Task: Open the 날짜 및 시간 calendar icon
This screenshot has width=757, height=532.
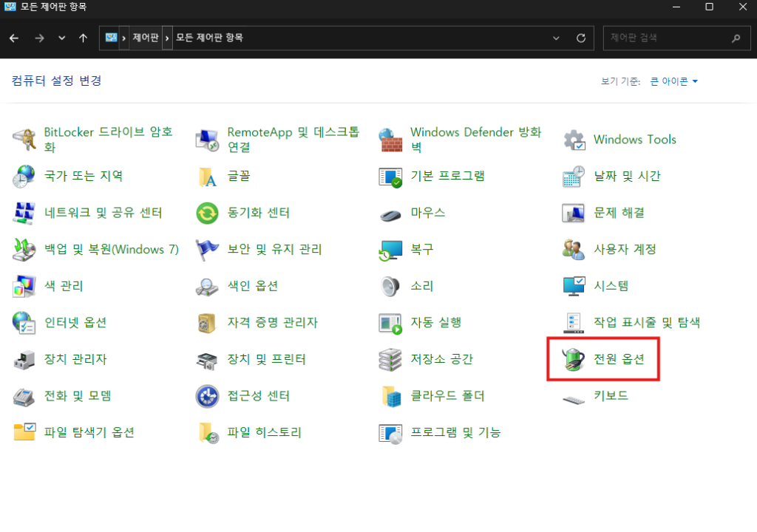Action: click(574, 177)
